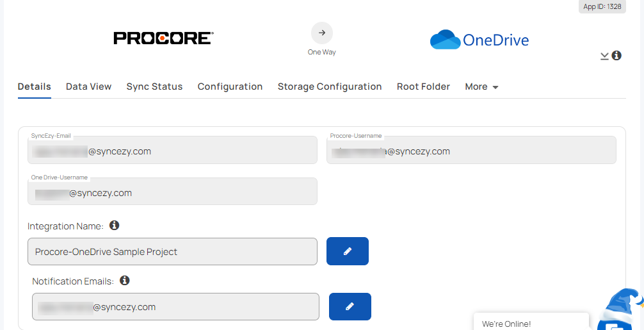Viewport: 644px width, 330px height.
Task: Click the chat mascot with blue hat
Action: pyautogui.click(x=620, y=309)
